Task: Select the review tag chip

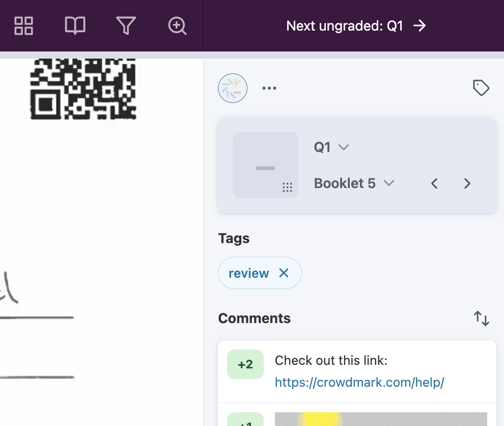Action: point(248,273)
